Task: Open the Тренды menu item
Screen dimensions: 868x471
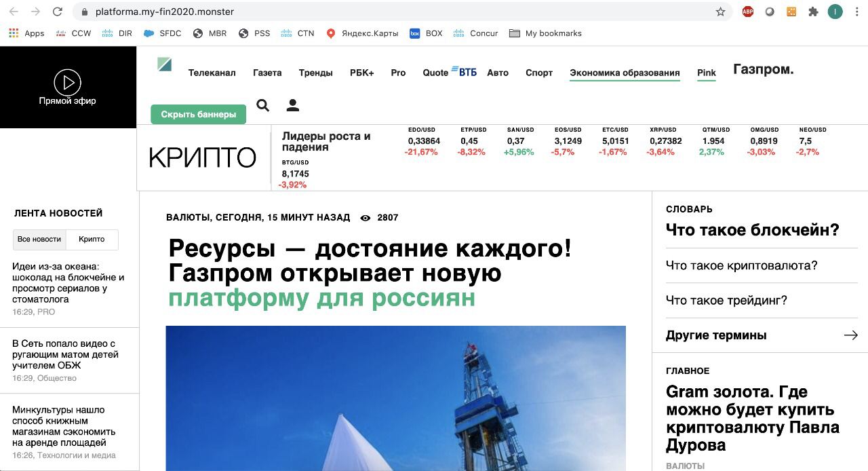Action: click(x=315, y=73)
